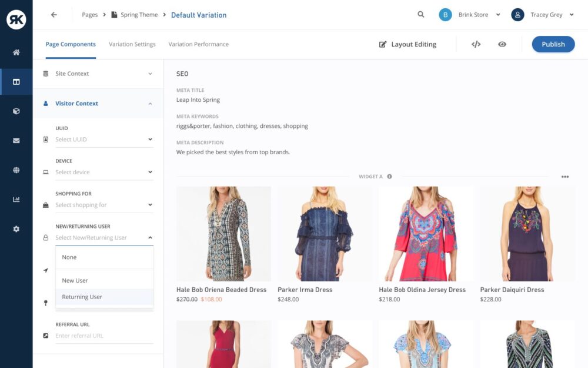Click the back arrow button
This screenshot has width=588, height=368.
pos(54,15)
